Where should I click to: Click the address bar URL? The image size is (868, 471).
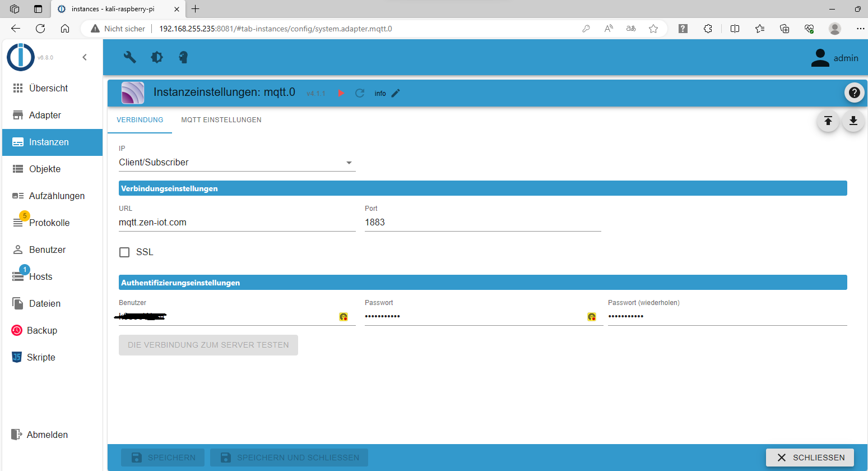pyautogui.click(x=276, y=29)
